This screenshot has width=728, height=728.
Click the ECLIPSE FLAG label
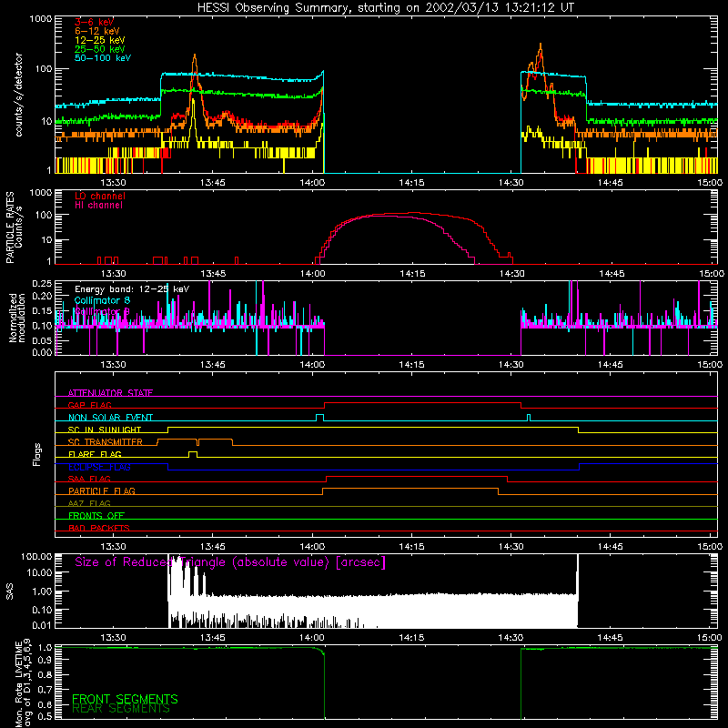point(99,467)
